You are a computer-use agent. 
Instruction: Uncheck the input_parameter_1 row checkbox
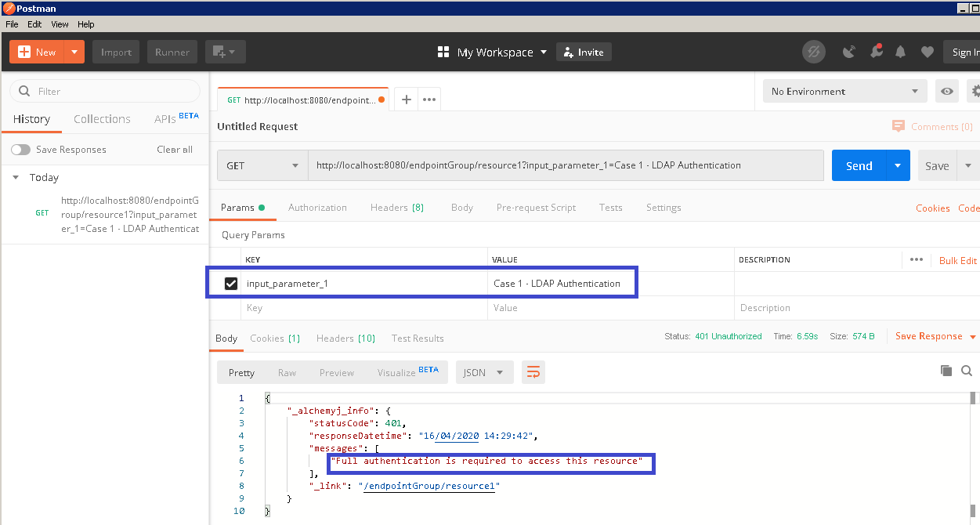[231, 284]
